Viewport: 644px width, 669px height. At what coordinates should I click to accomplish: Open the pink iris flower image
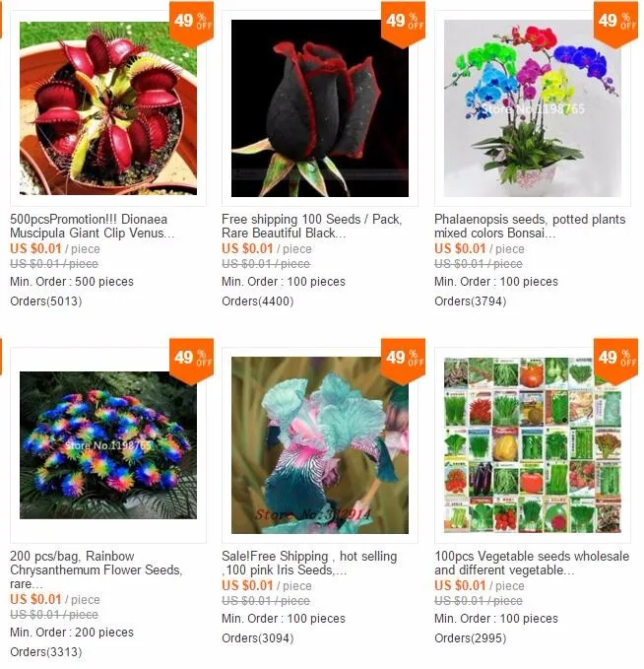point(320,445)
